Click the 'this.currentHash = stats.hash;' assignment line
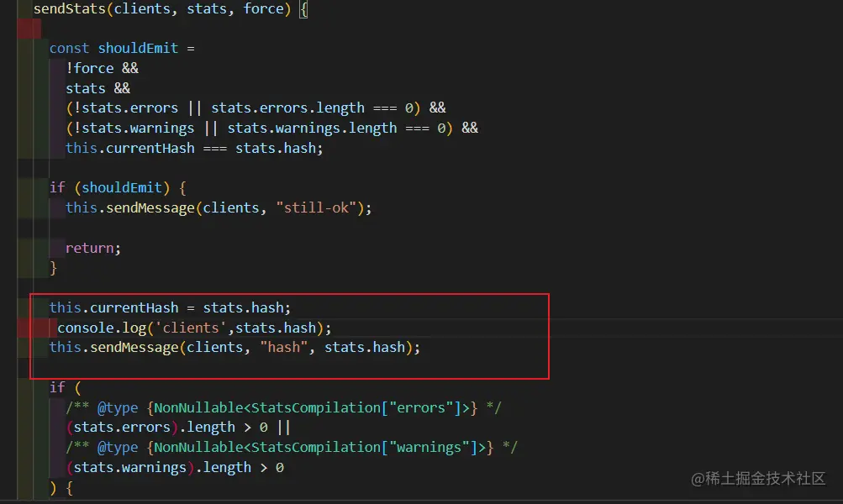 170,307
